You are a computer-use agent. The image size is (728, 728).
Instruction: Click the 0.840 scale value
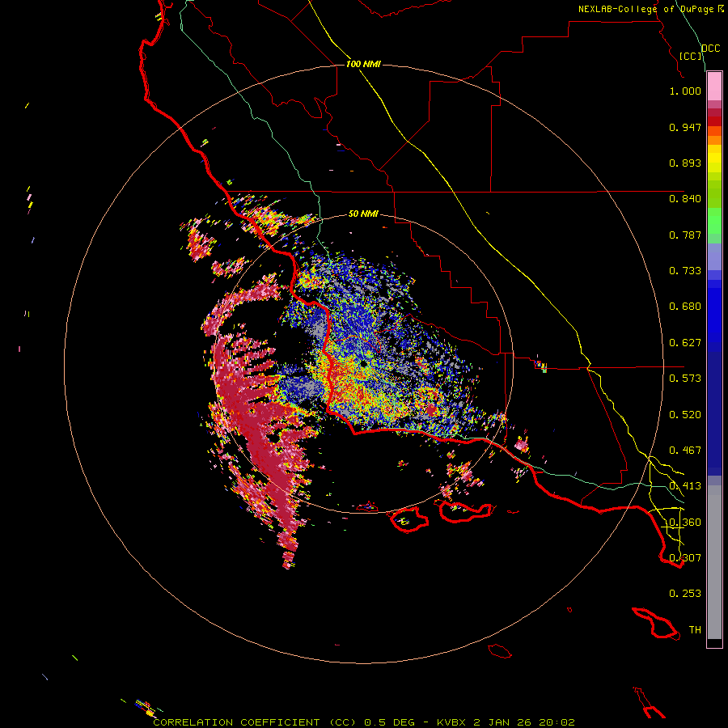click(685, 199)
